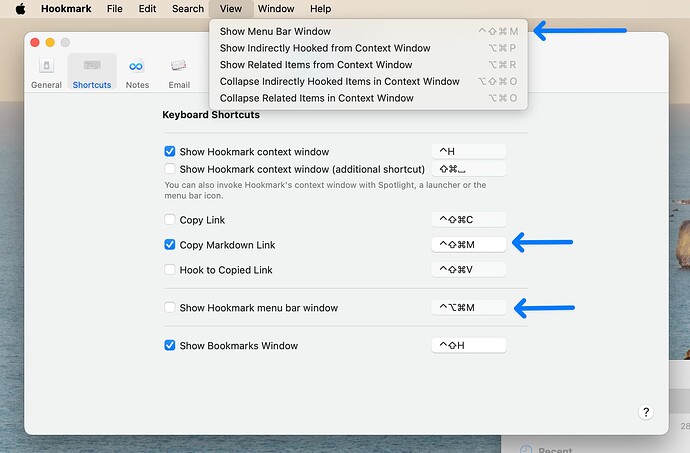Enable the Copy Link shortcut

coord(169,219)
